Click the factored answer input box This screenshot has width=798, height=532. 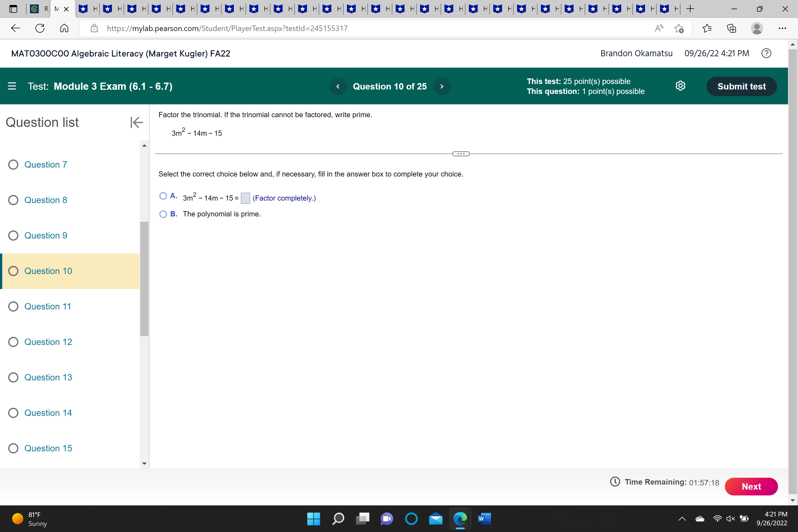(245, 198)
